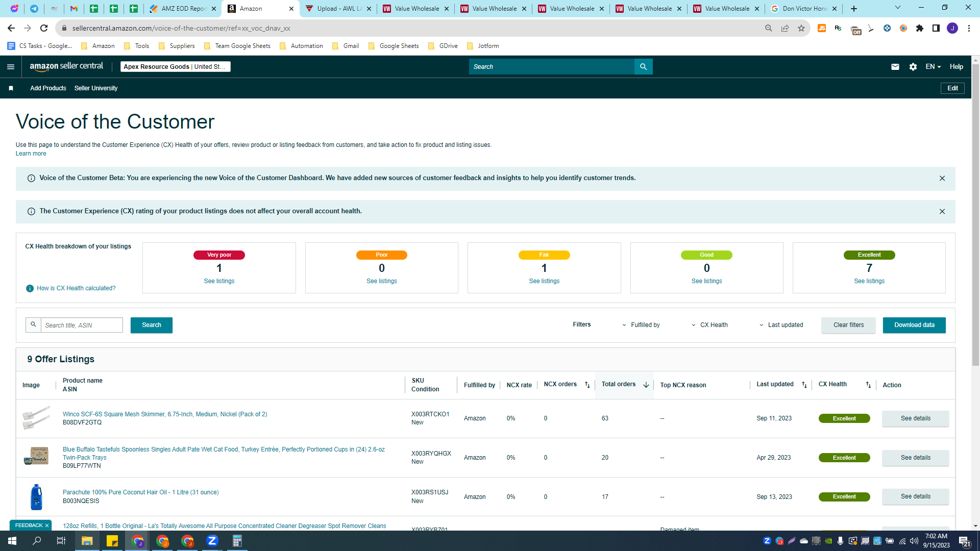
Task: Open the Automation bookmark folder
Action: (301, 46)
